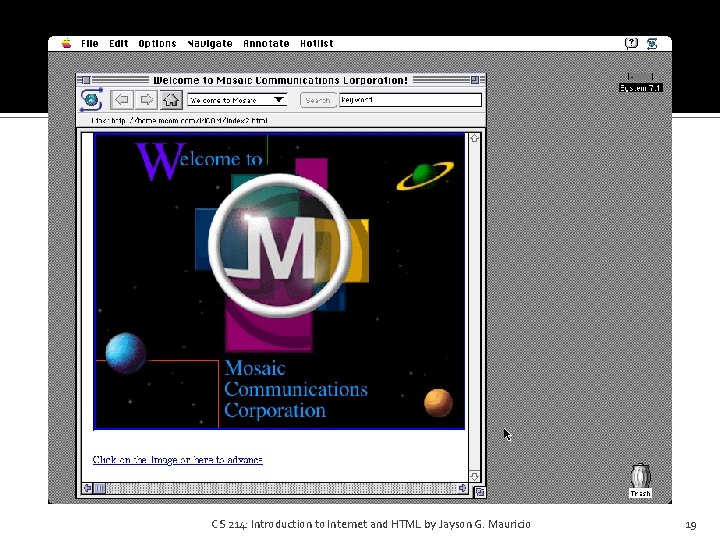The image size is (720, 540).
Task: Open the Apple menu
Action: (67, 44)
